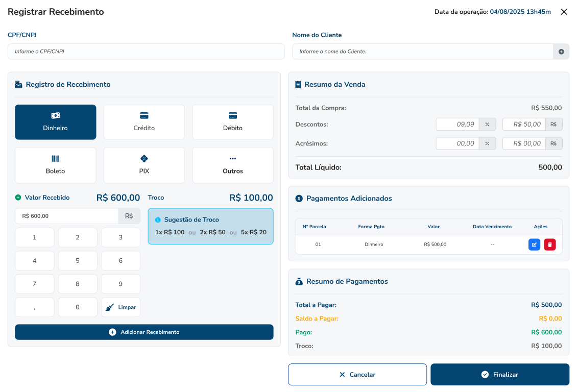Focus the CPF/CNPJ input field

coord(146,52)
